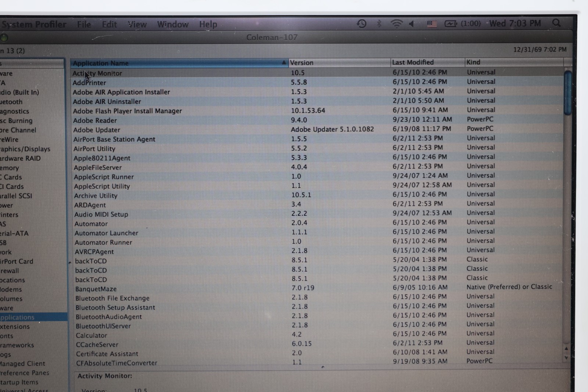588x392 pixels.
Task: Select Hardware RAID in the sidebar
Action: (32, 158)
